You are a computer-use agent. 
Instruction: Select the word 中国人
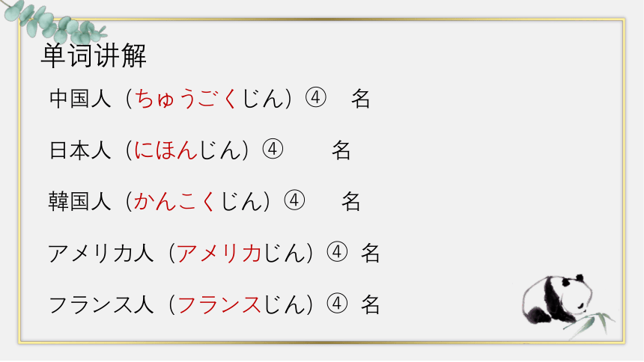79,99
